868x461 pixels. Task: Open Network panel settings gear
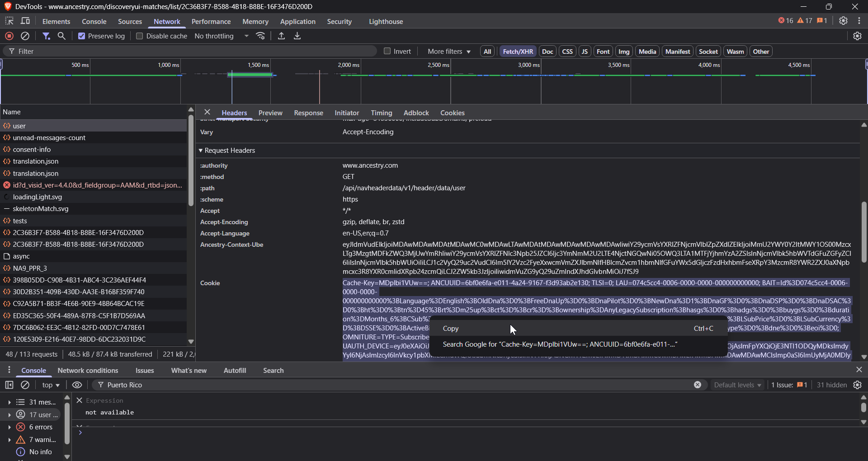857,36
